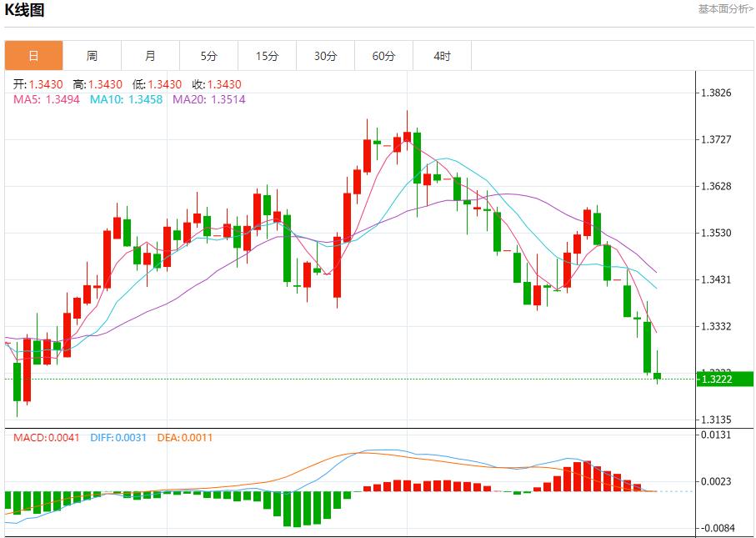Click the currently active 日 daily tab
The height and width of the screenshot is (538, 756).
point(33,56)
